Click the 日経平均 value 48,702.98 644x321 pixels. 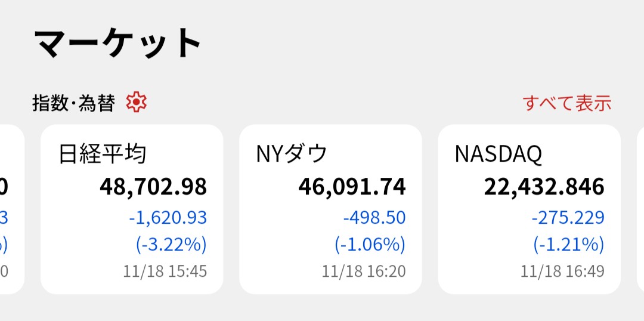coord(153,187)
